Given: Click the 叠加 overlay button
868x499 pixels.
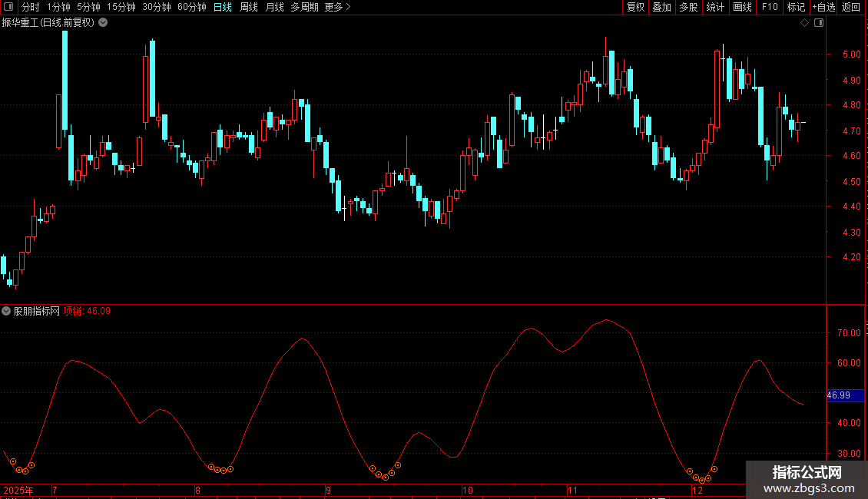Looking at the screenshot, I should tap(661, 7).
